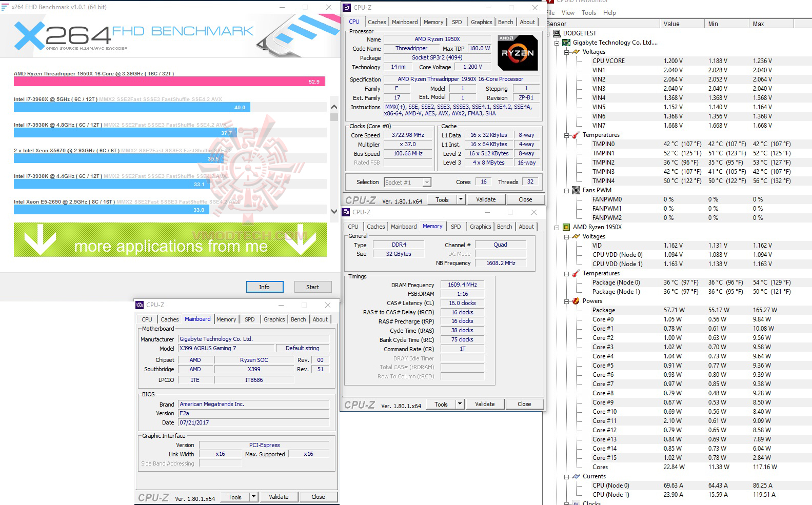Select the Fans PWM fan icon
Image resolution: width=812 pixels, height=505 pixels.
(576, 190)
